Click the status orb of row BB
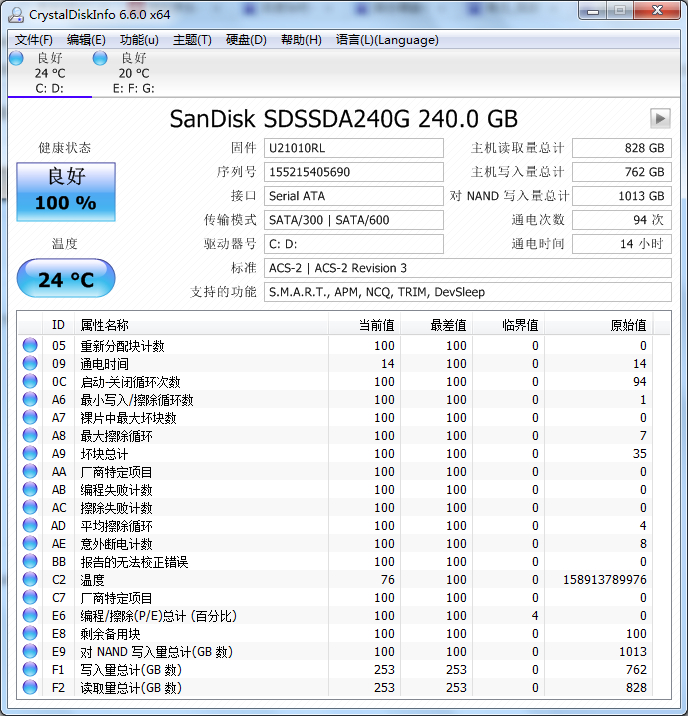 coord(30,561)
